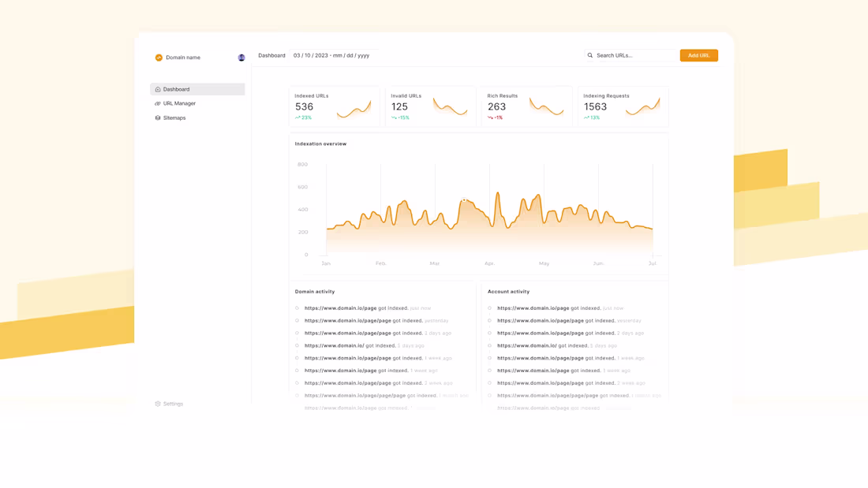Viewport: 868px width, 488px height.
Task: Click the Add URL button
Action: tap(699, 55)
